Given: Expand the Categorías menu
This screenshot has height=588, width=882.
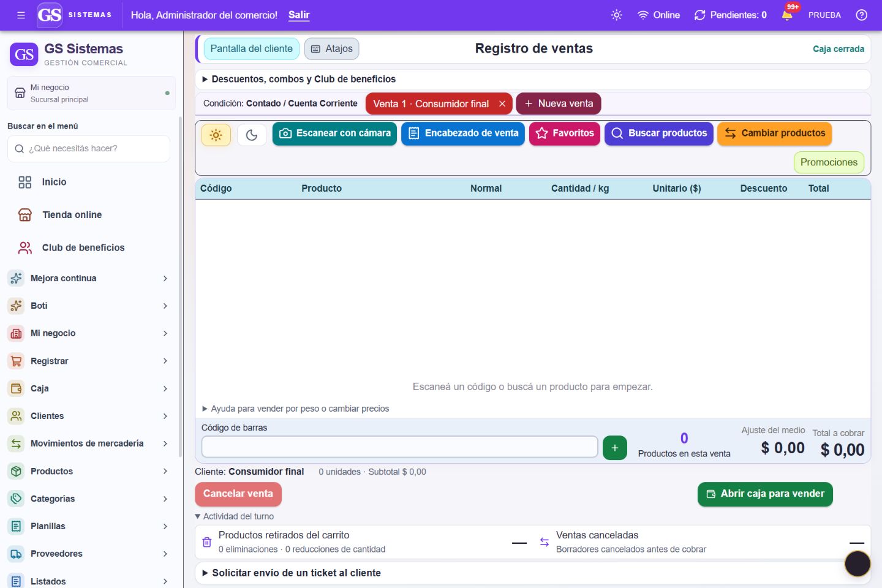Looking at the screenshot, I should coord(90,499).
